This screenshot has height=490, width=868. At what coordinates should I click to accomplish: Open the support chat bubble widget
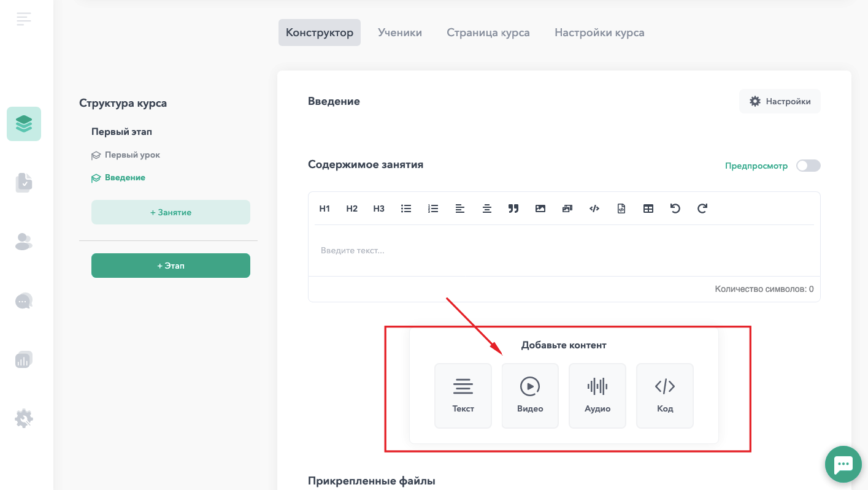(843, 464)
